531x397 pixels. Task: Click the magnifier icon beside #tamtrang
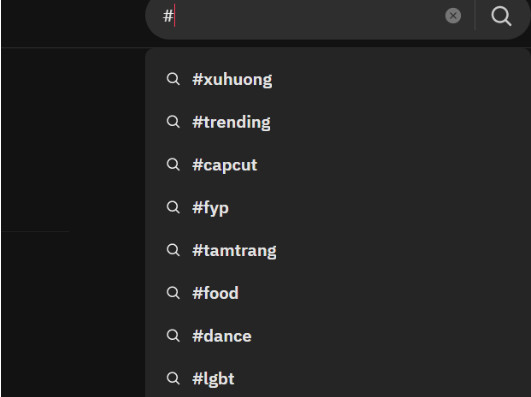(173, 250)
